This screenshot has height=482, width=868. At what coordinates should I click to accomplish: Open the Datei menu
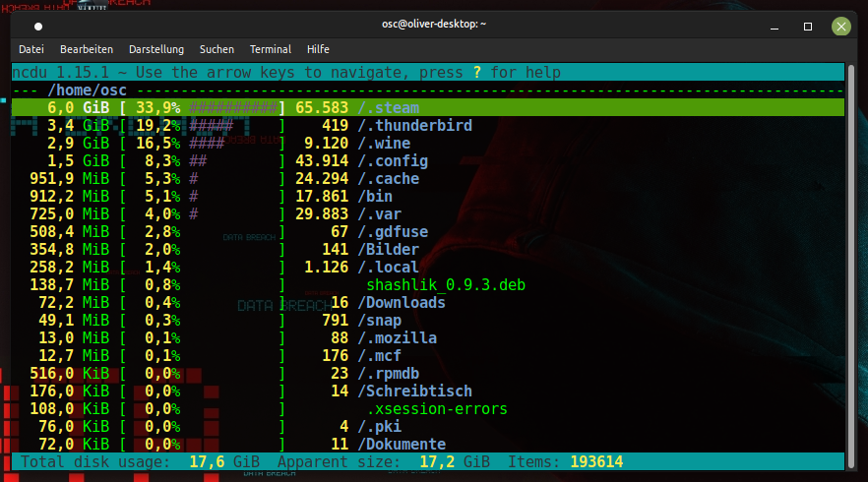31,49
